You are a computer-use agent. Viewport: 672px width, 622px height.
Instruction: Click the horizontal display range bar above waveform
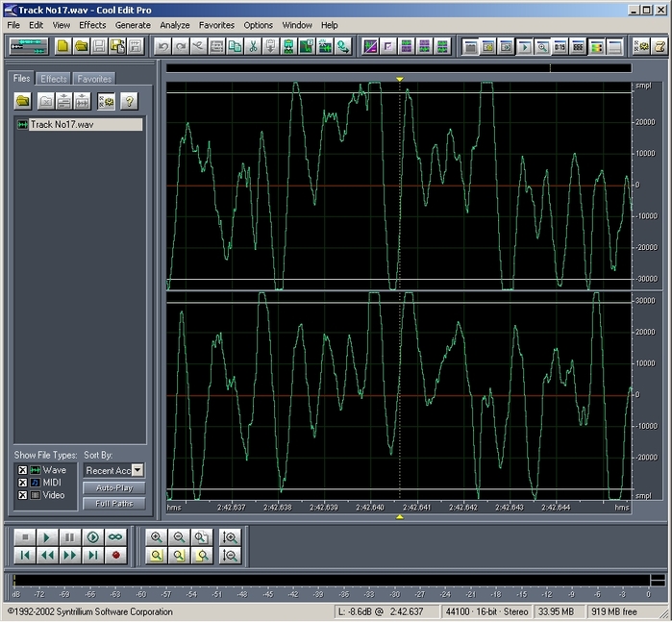(399, 67)
